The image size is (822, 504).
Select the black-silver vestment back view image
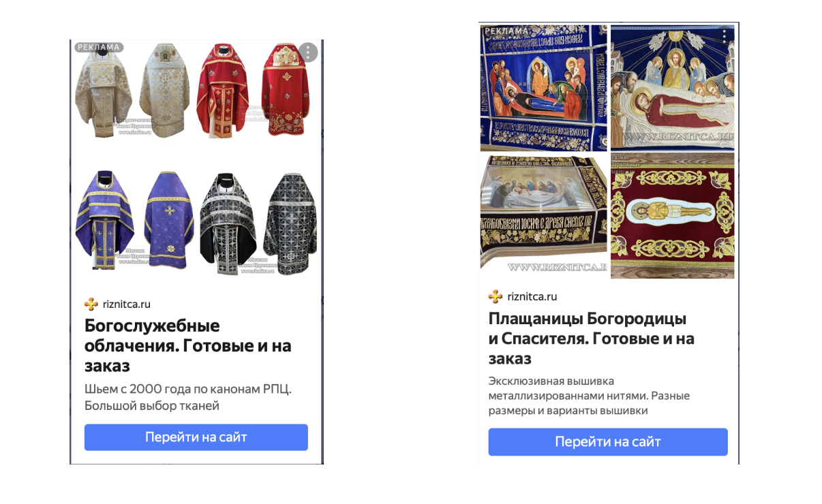[290, 222]
